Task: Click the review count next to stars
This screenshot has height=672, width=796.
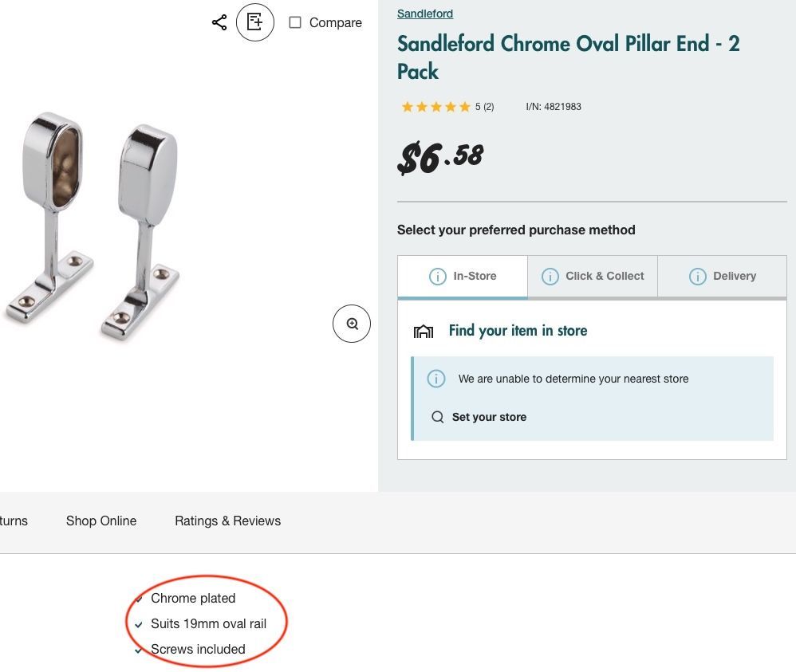Action: pos(485,107)
